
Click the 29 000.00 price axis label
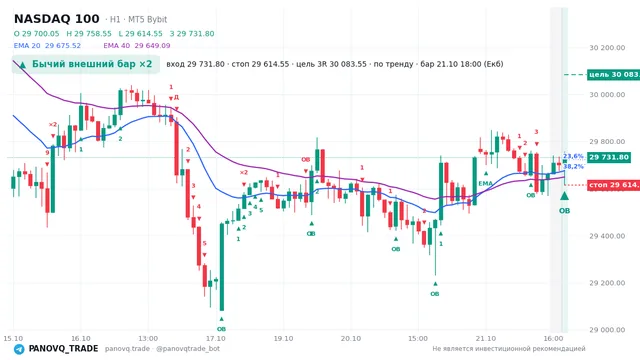(x=607, y=330)
